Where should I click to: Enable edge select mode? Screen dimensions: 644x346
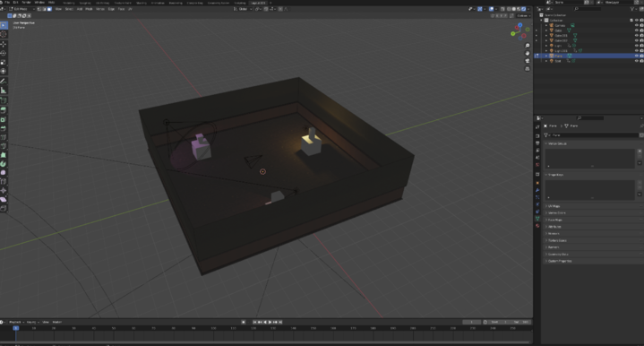point(45,9)
